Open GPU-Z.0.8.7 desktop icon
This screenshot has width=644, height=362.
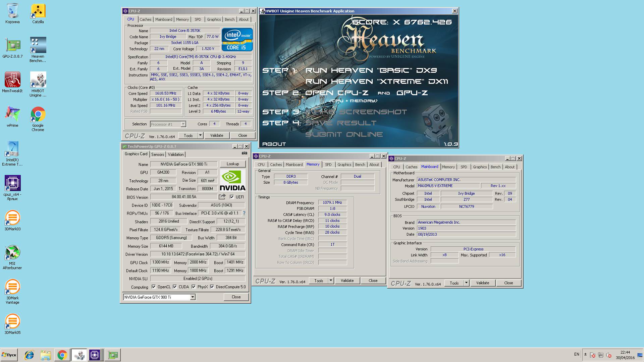(12, 48)
